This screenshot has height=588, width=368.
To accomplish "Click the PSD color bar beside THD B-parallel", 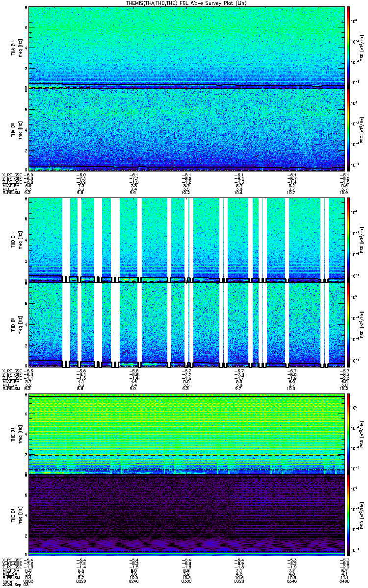I will coord(349,325).
